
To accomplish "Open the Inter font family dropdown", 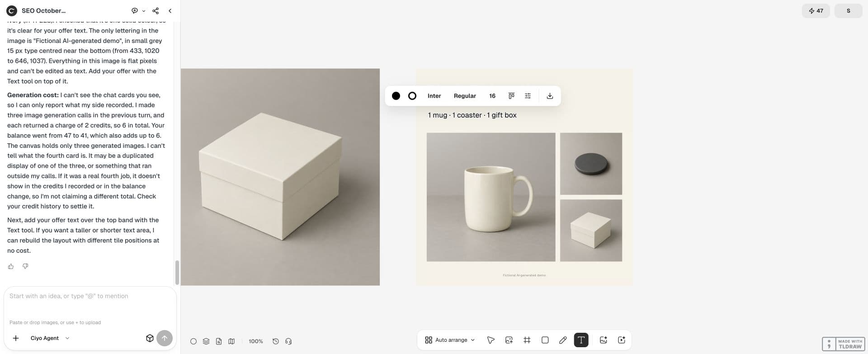I will tap(434, 96).
